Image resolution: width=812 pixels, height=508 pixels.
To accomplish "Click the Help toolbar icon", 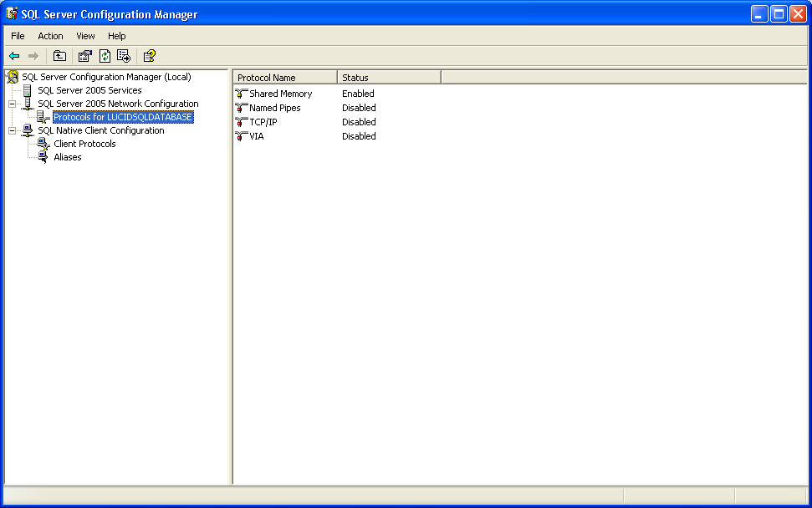I will click(150, 56).
